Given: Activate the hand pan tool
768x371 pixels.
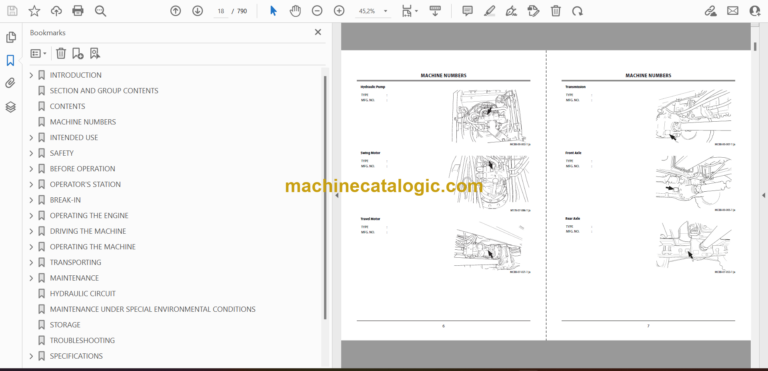Looking at the screenshot, I should (295, 11).
